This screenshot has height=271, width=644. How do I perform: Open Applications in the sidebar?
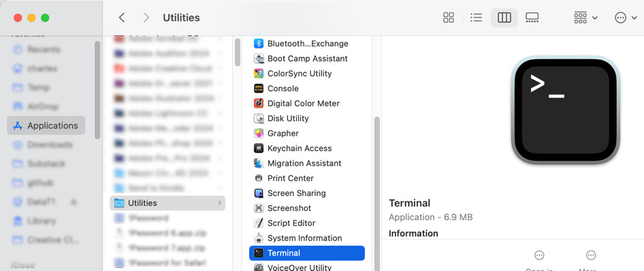pos(46,126)
